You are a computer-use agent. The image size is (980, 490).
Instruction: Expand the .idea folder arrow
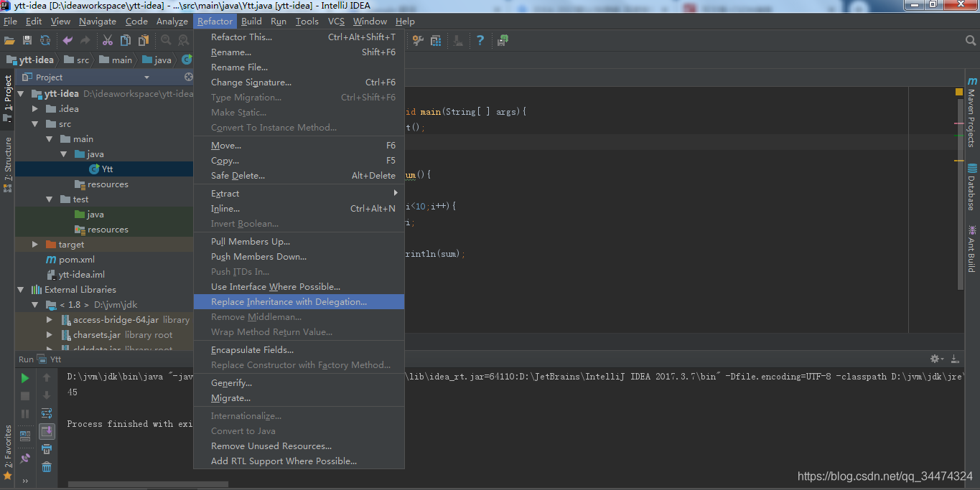click(x=35, y=109)
